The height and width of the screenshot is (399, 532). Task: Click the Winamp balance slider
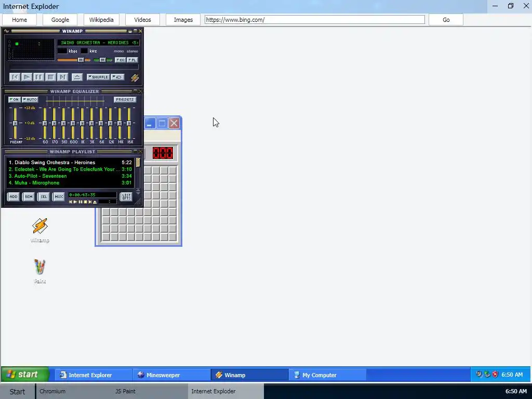click(x=103, y=60)
